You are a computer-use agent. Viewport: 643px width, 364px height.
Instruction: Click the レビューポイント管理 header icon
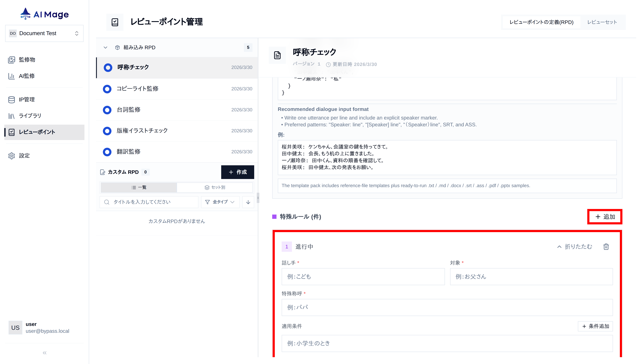point(115,22)
